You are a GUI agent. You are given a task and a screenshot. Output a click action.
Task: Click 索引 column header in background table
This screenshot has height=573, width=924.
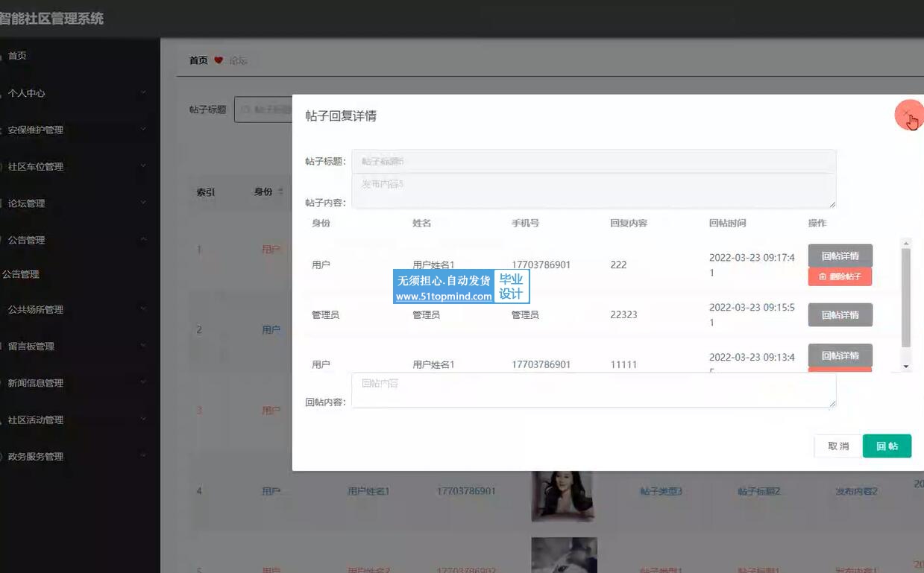(x=206, y=191)
